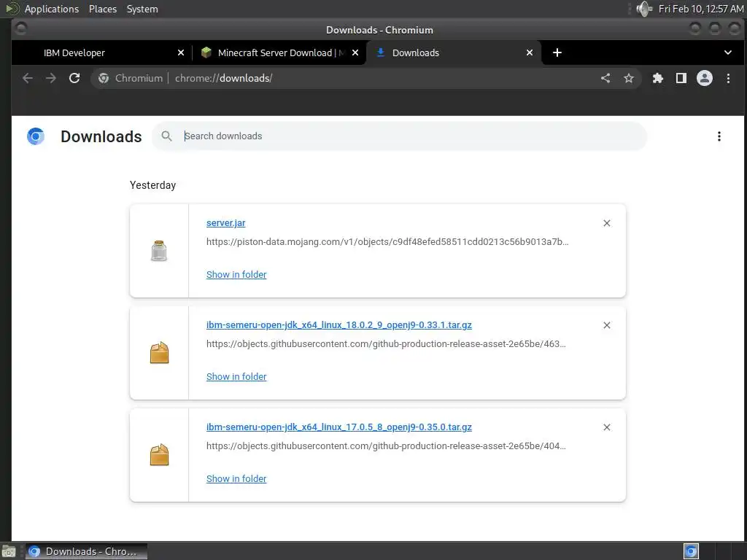Click the Chromium workspace icon in bottom right
This screenshot has width=747, height=560.
691,551
